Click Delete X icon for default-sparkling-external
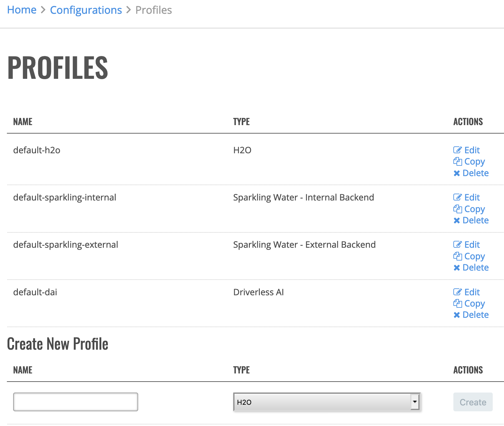This screenshot has width=504, height=426. pyautogui.click(x=457, y=268)
